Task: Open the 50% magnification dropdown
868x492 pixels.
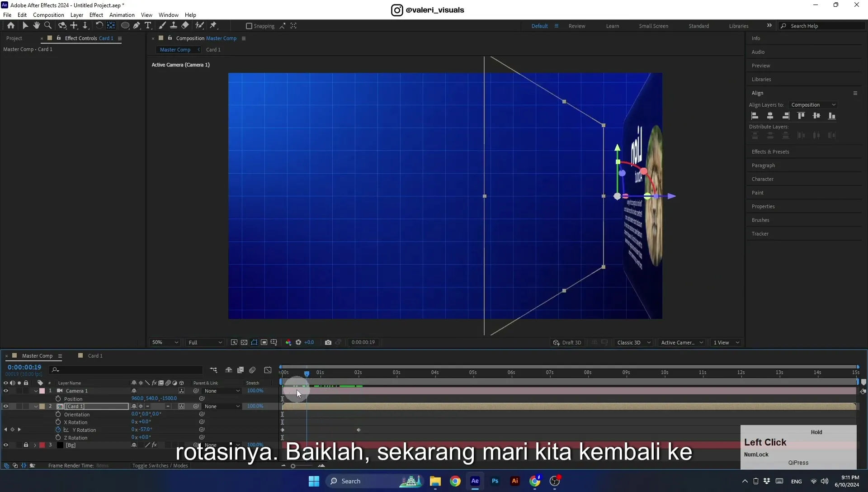Action: click(x=165, y=342)
